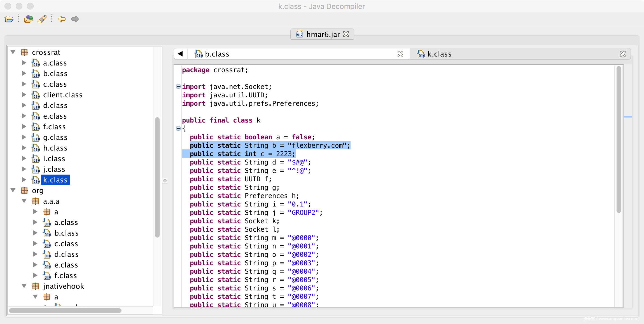The width and height of the screenshot is (644, 324).
Task: Collapse the jnativehook package node
Action: coord(24,286)
